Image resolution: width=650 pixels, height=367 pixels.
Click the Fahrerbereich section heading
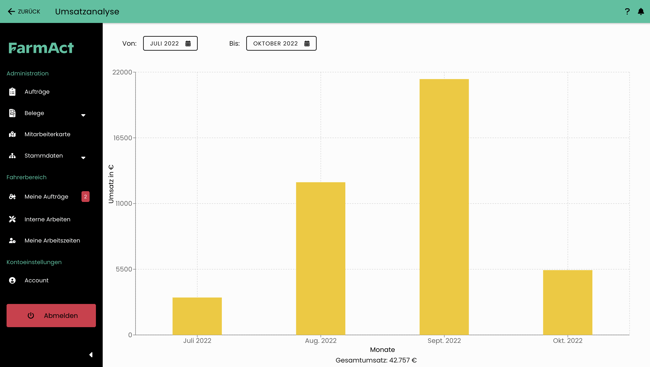27,177
